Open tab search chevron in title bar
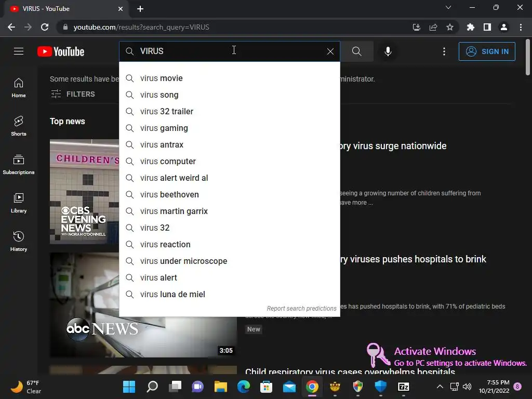Image resolution: width=532 pixels, height=399 pixels. 448,7
